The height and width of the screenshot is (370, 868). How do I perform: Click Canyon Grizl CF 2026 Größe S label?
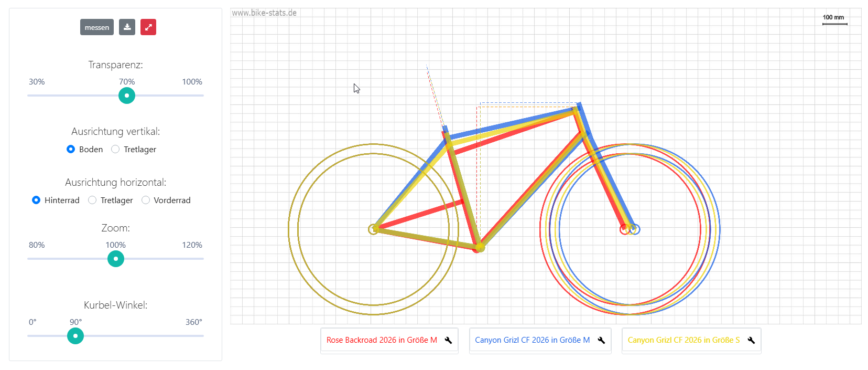(683, 340)
